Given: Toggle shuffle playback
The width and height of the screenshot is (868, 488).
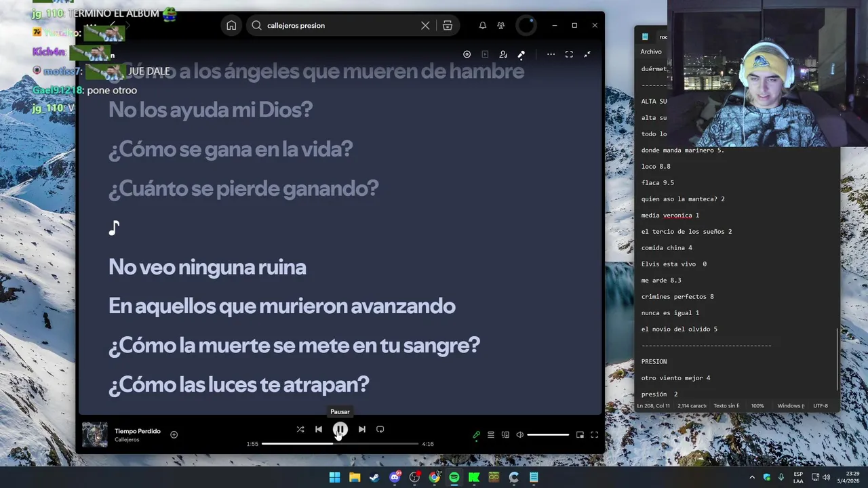Looking at the screenshot, I should click(x=300, y=429).
